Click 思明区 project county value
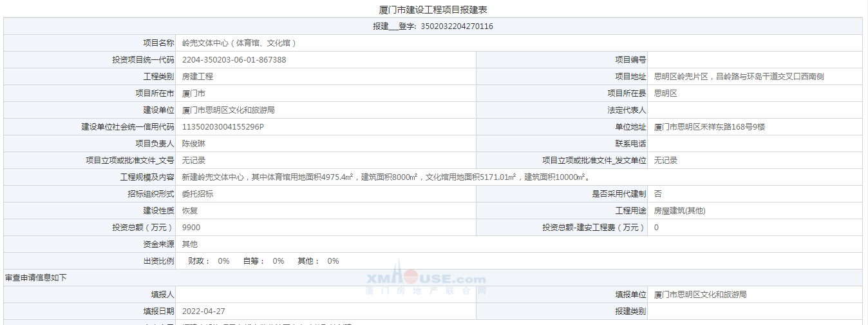Screen dimensions: 868x325 click(665, 94)
